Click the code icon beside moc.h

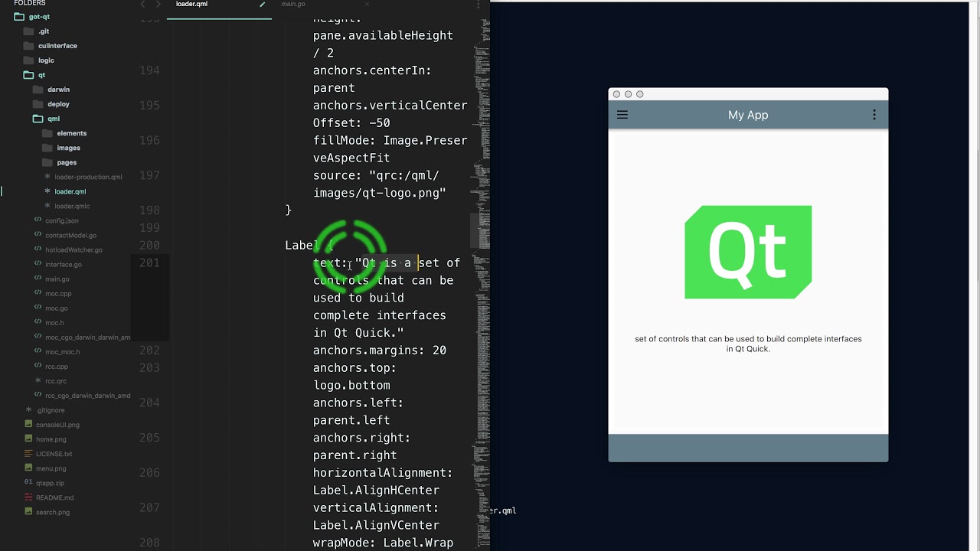click(x=38, y=322)
